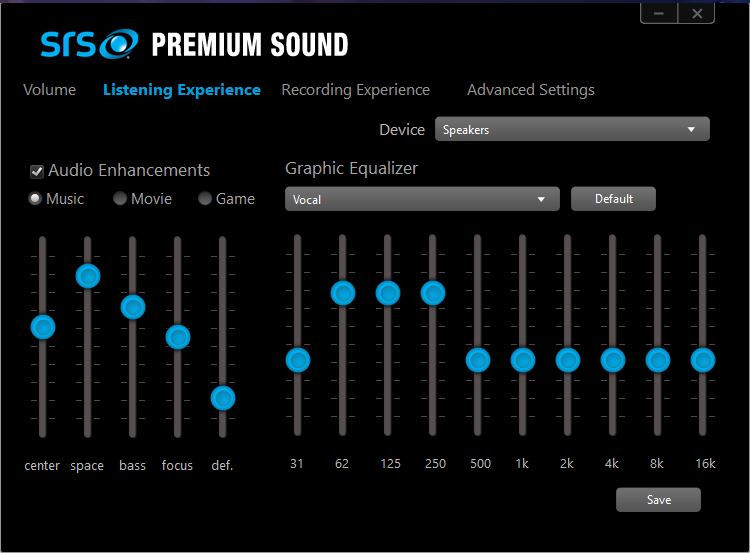This screenshot has height=553, width=750.
Task: Click the "center" slider label
Action: (x=42, y=465)
